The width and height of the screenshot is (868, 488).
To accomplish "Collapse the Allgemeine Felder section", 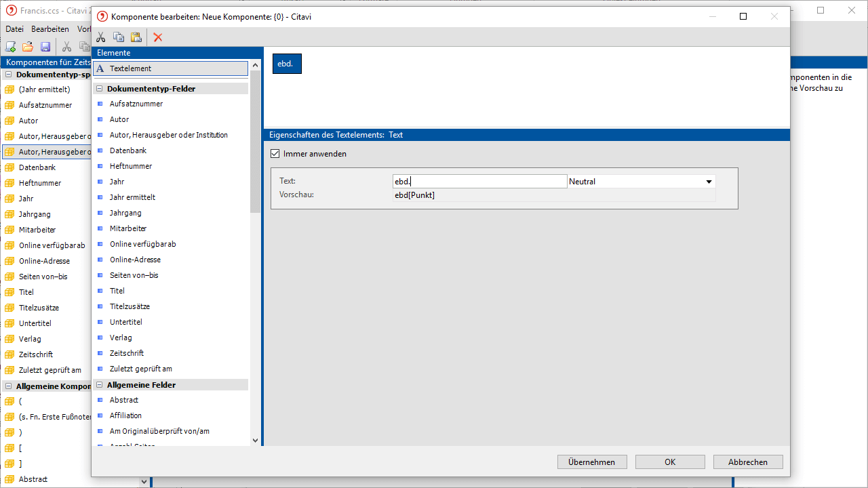I will [x=100, y=385].
